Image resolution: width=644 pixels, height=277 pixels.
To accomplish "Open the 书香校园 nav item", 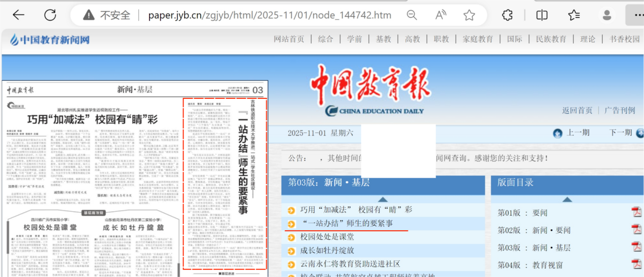I will click(x=625, y=39).
